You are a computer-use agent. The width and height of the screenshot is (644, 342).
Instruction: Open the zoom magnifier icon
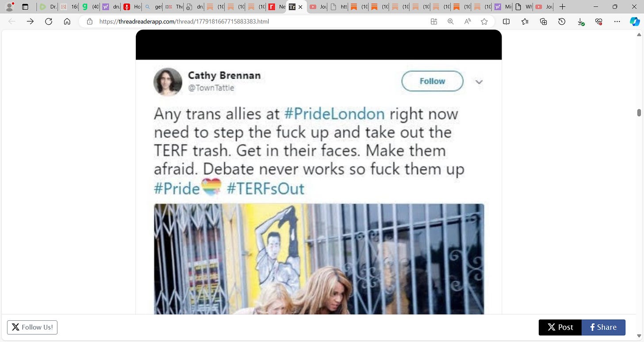(x=451, y=21)
